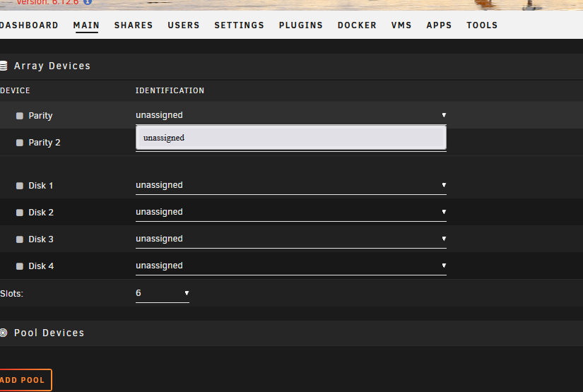Viewport: 583px width, 392px height.
Task: Click the Identification column header
Action: tap(170, 90)
